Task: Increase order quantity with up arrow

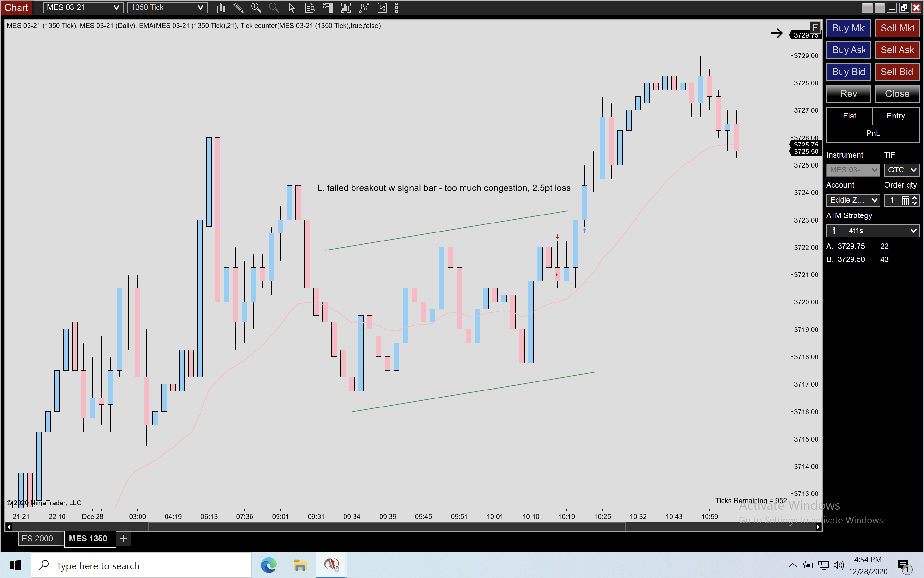Action: click(915, 197)
